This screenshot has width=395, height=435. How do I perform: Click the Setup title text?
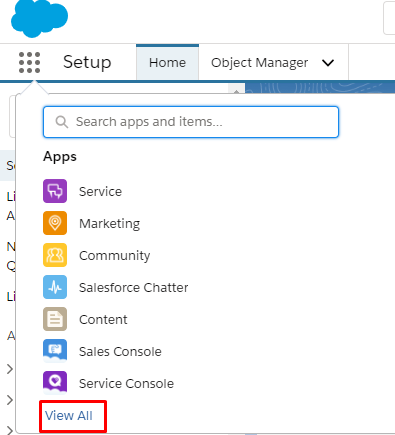[87, 62]
